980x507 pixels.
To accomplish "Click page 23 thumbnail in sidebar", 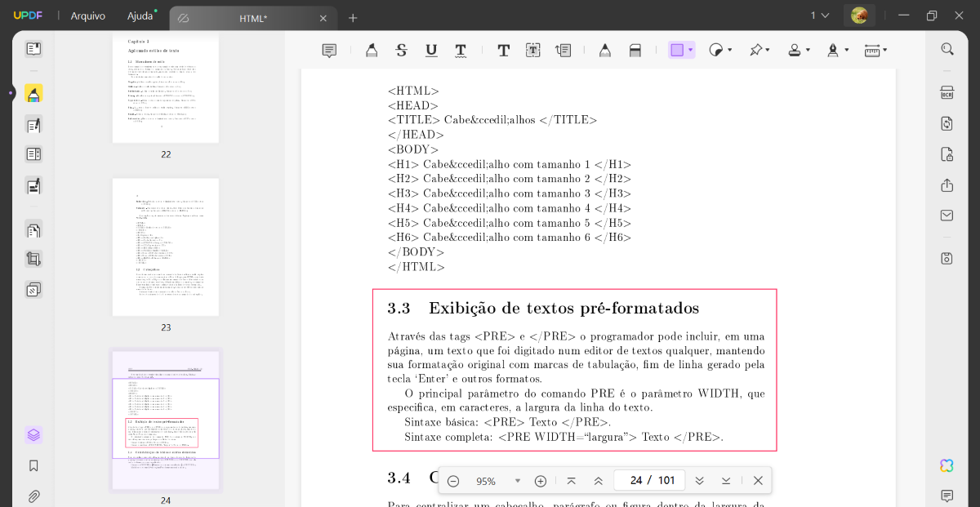I will click(x=165, y=247).
